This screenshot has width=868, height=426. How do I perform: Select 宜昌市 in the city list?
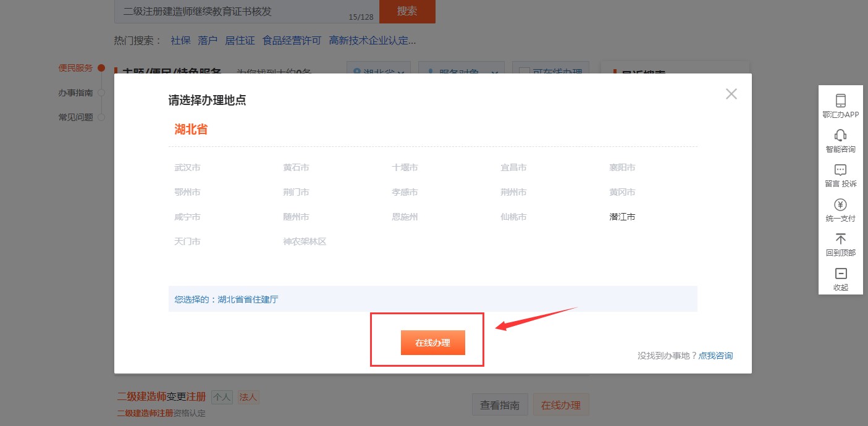[x=513, y=167]
